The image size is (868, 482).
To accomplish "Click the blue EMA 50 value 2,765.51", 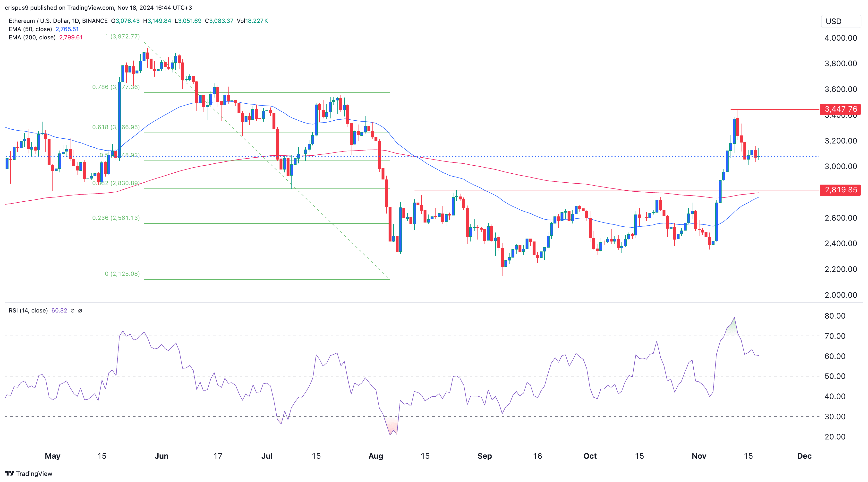I will tap(67, 29).
